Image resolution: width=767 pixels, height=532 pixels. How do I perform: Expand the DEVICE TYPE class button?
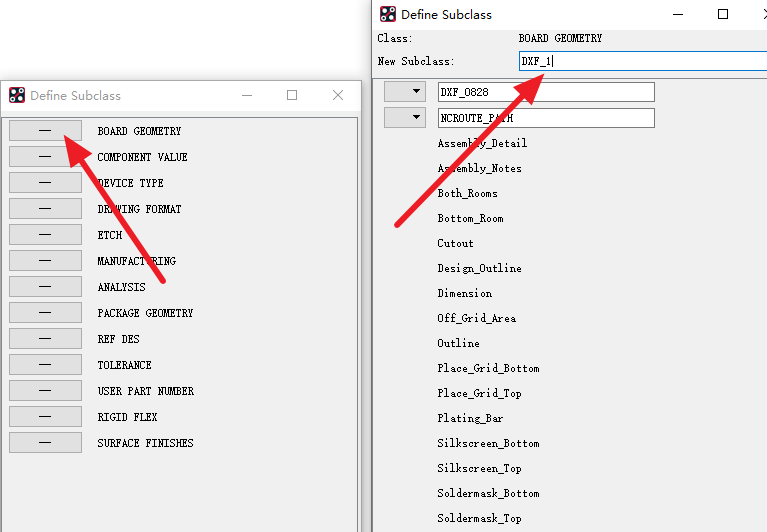click(45, 182)
